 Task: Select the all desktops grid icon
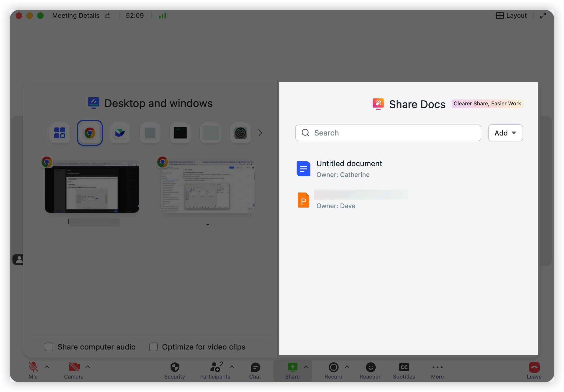coord(60,133)
